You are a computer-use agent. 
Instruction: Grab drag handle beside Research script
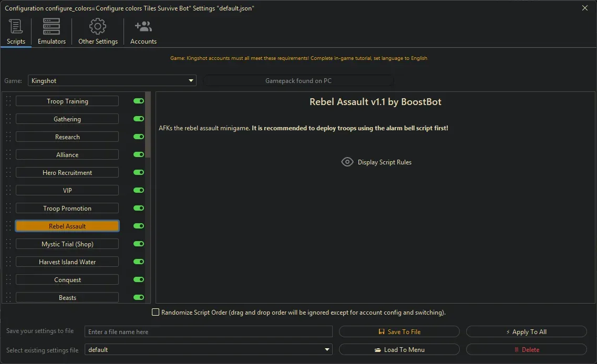[x=8, y=137]
